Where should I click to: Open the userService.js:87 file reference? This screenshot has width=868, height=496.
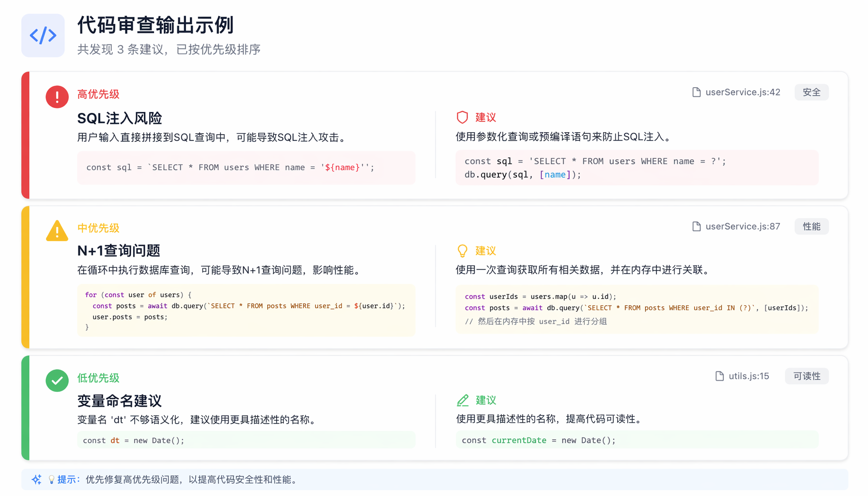(743, 226)
